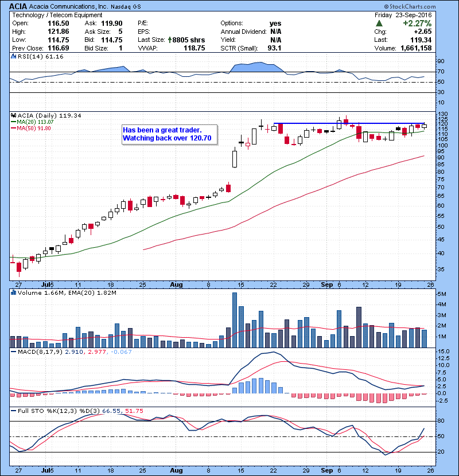Click the Full STO legend line icon

14,411
